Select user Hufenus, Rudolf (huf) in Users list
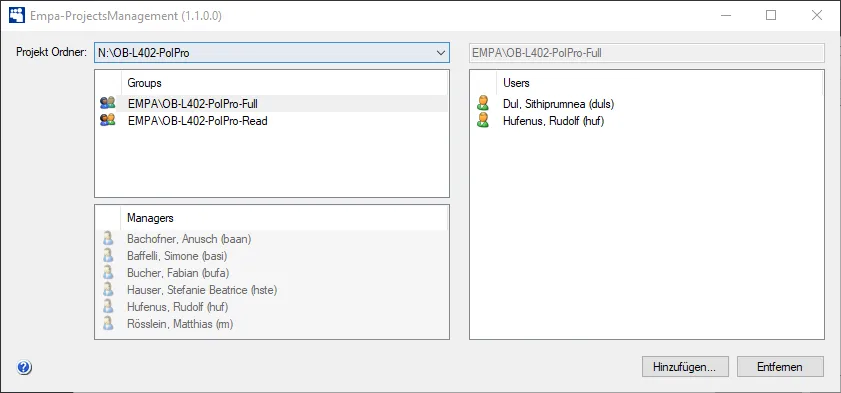This screenshot has width=841, height=393. tap(554, 121)
